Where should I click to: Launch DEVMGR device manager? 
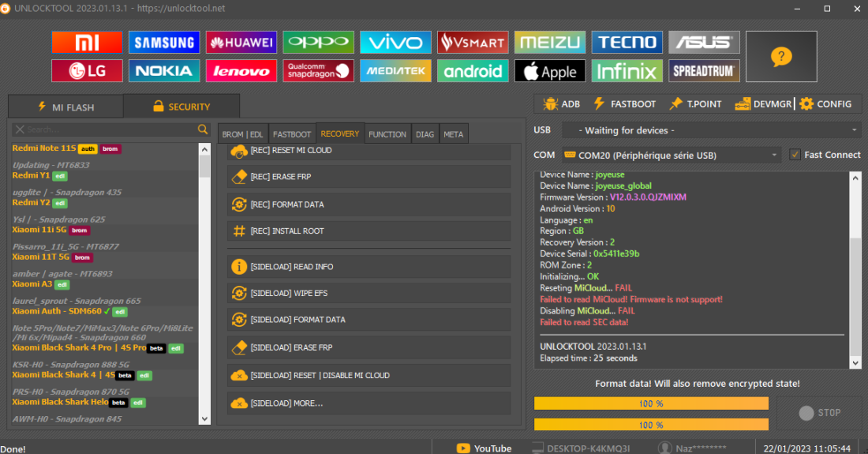coord(763,103)
